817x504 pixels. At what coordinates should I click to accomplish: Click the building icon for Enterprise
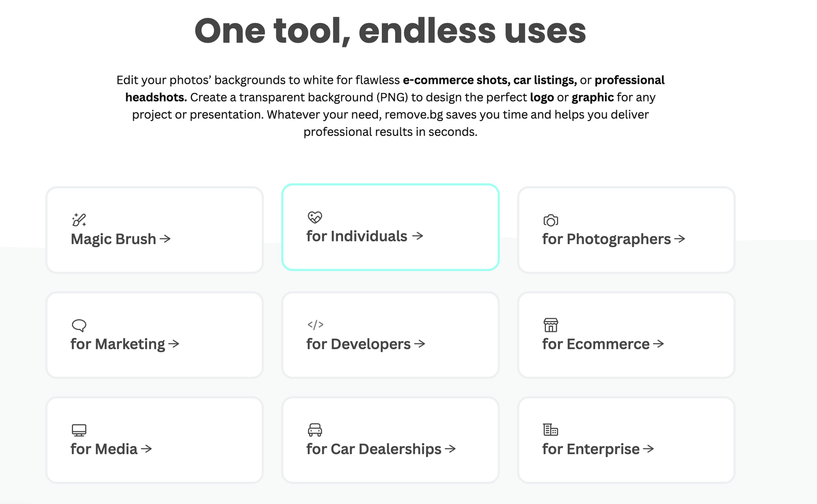(x=550, y=430)
